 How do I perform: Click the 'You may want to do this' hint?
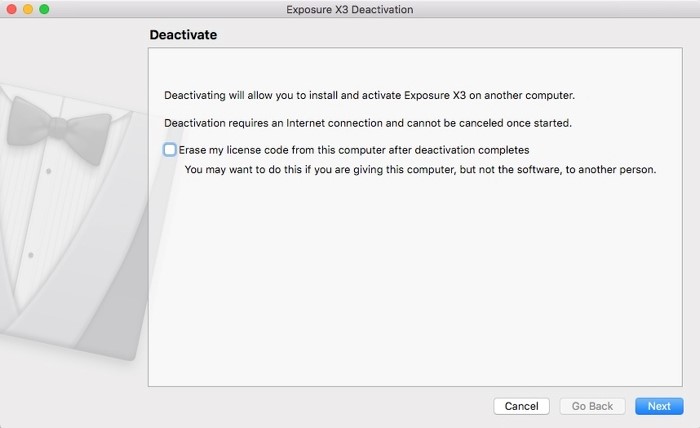point(420,169)
